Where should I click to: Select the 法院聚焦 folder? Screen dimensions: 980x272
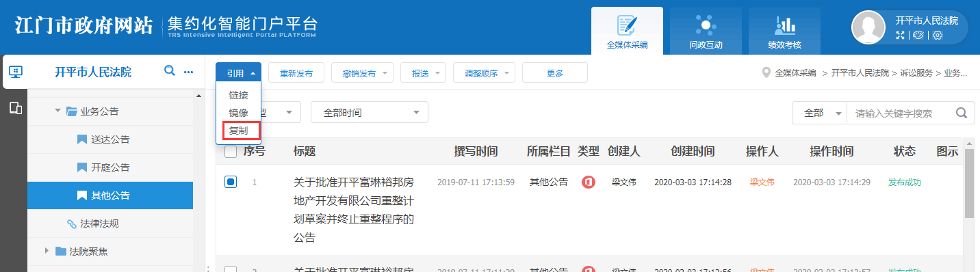coord(88,251)
